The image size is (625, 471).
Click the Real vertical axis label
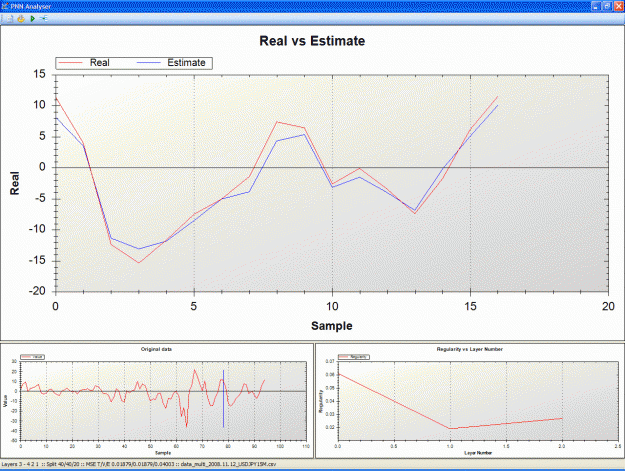(15, 183)
